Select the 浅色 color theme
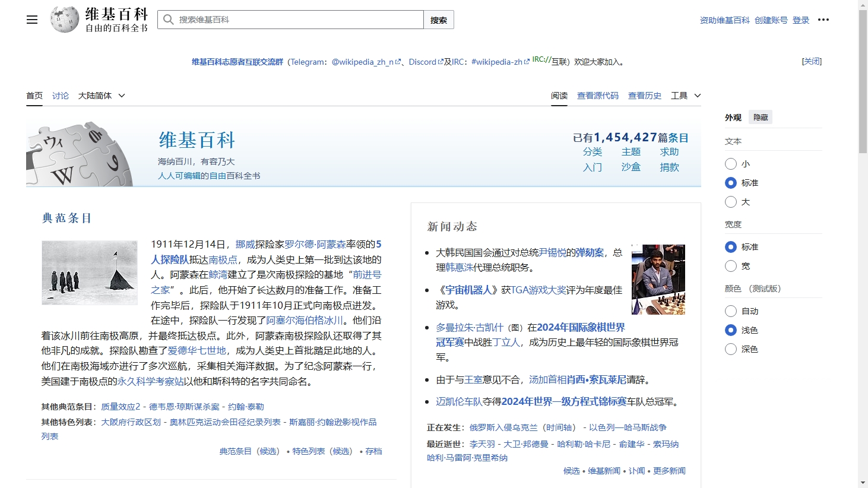 pyautogui.click(x=731, y=330)
